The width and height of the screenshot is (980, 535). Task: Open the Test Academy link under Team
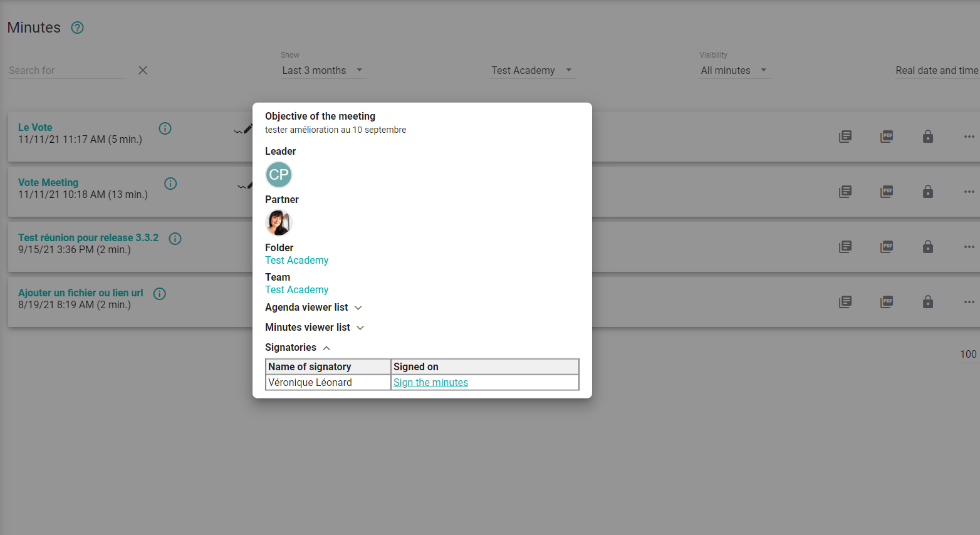pos(296,290)
